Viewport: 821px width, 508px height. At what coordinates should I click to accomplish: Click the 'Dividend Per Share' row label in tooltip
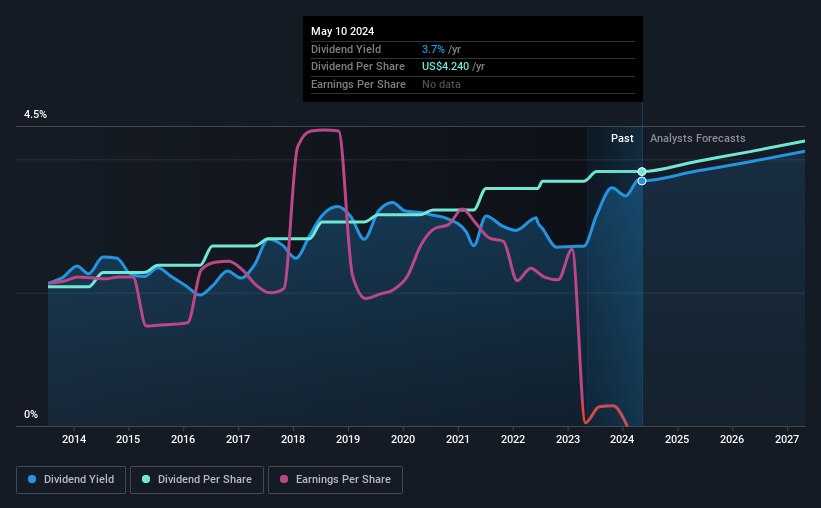(358, 67)
